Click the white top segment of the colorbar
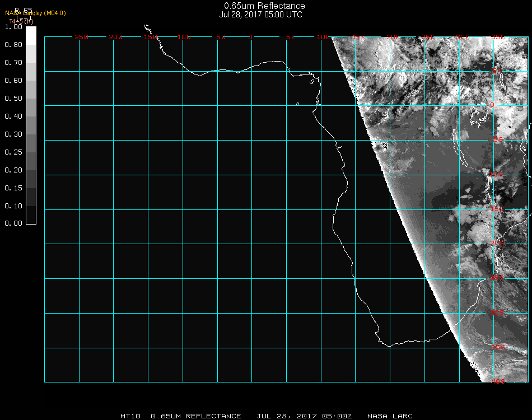This screenshot has height=420, width=532. pos(31,36)
